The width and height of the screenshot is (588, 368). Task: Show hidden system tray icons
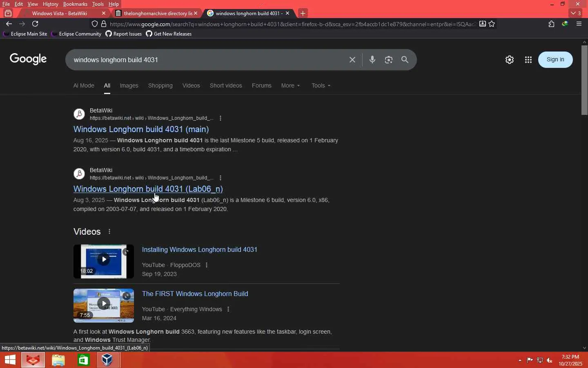520,360
